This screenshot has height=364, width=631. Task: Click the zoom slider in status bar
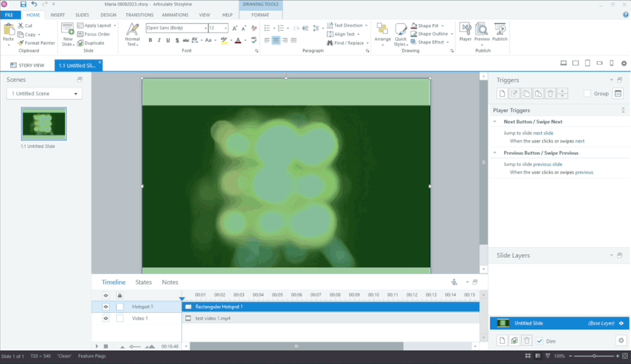click(x=594, y=356)
